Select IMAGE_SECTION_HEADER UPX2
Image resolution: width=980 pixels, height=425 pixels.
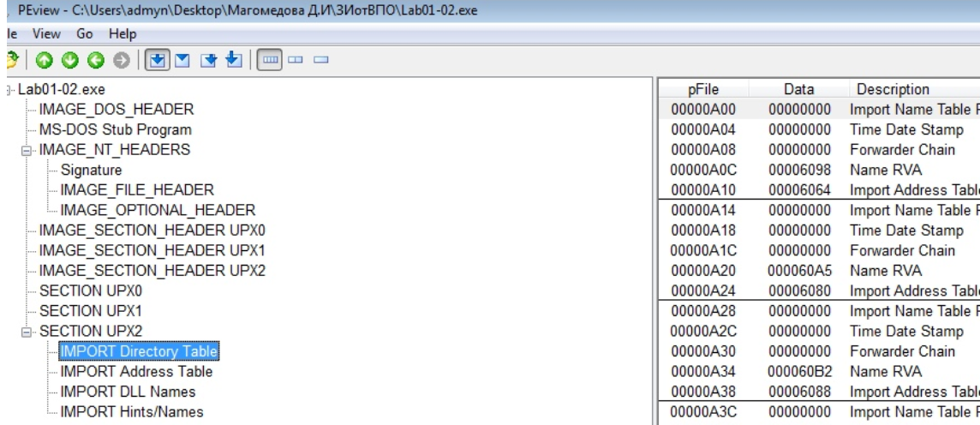(152, 271)
